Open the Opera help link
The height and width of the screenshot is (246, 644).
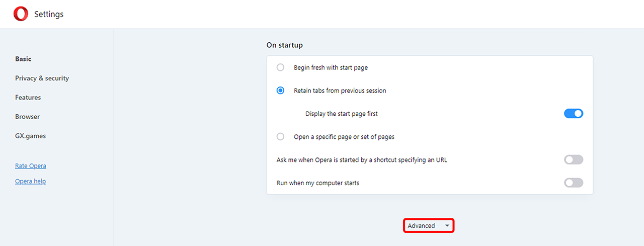[30, 181]
